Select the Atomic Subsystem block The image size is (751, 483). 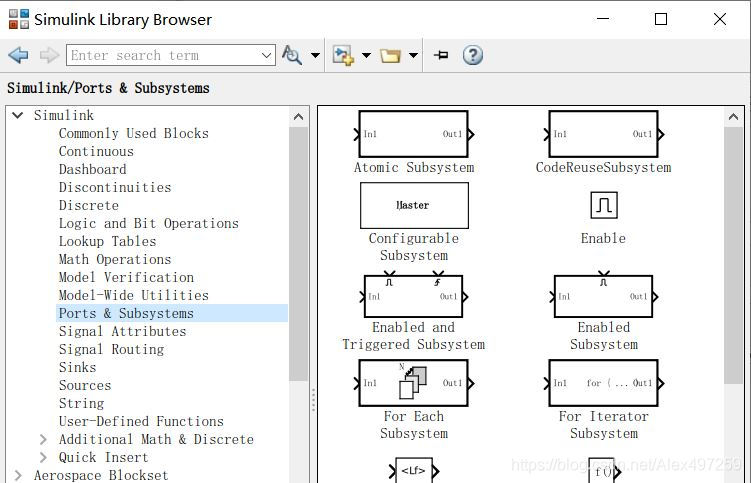tap(413, 134)
